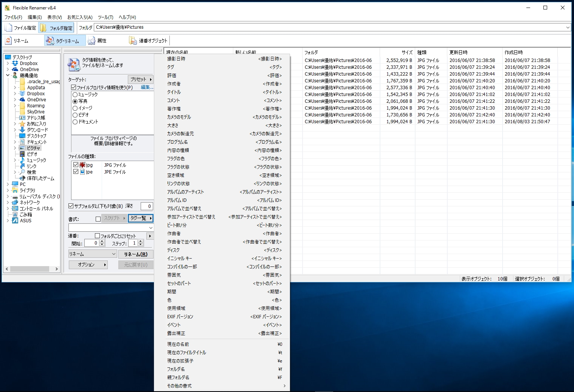Select the ごみ箱 recycle bin icon
Viewport: 574px width, 392px height.
pos(15,215)
